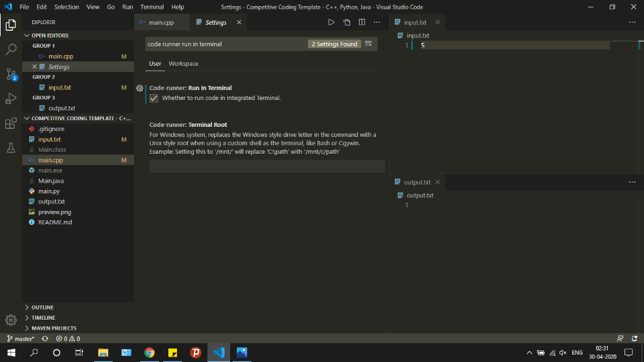Open Google Chrome from the taskbar
Screen dimensions: 644x362
(150, 353)
